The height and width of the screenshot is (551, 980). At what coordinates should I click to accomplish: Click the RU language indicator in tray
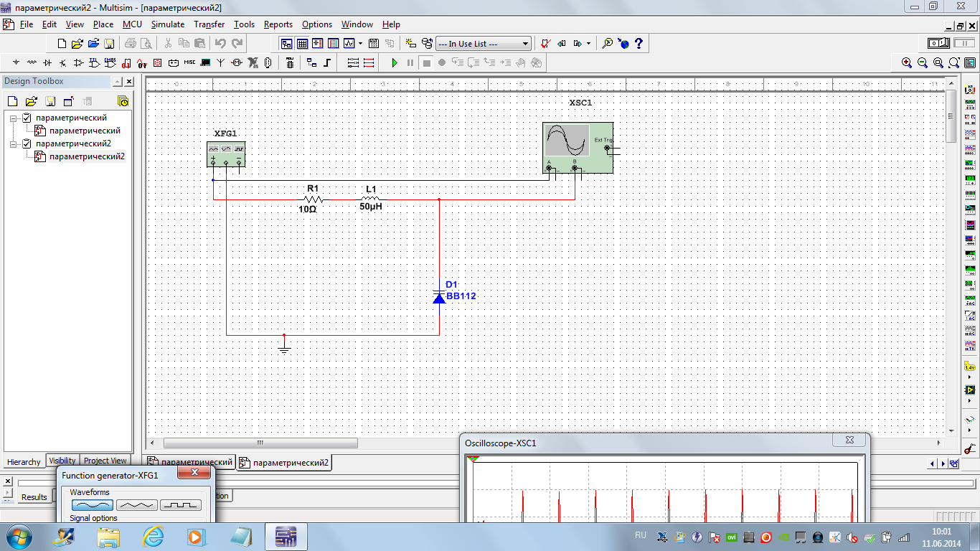pyautogui.click(x=641, y=535)
